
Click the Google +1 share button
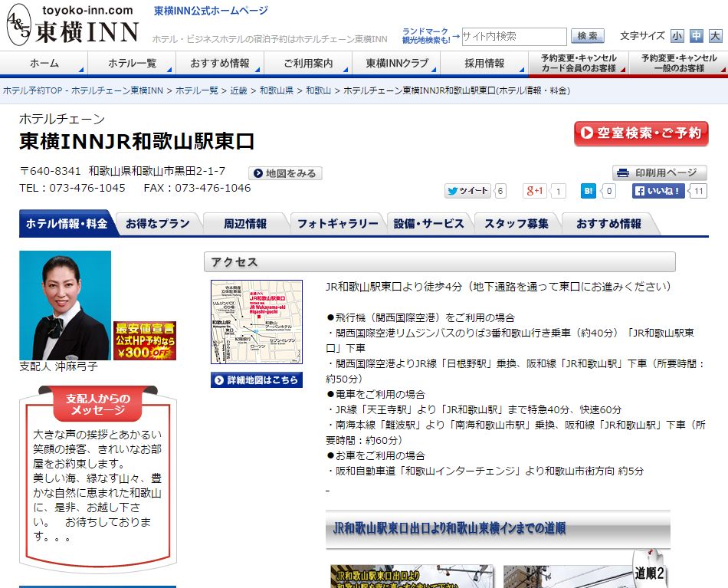[x=535, y=191]
